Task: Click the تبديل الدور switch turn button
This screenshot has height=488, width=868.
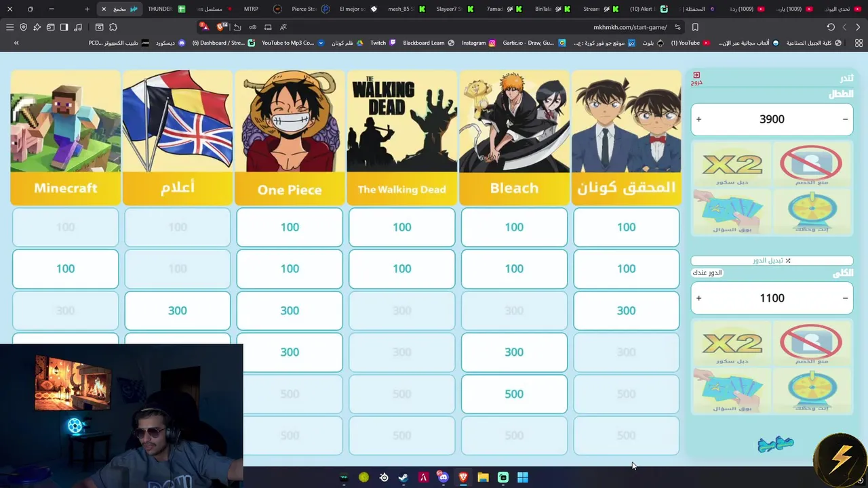Action: (772, 260)
